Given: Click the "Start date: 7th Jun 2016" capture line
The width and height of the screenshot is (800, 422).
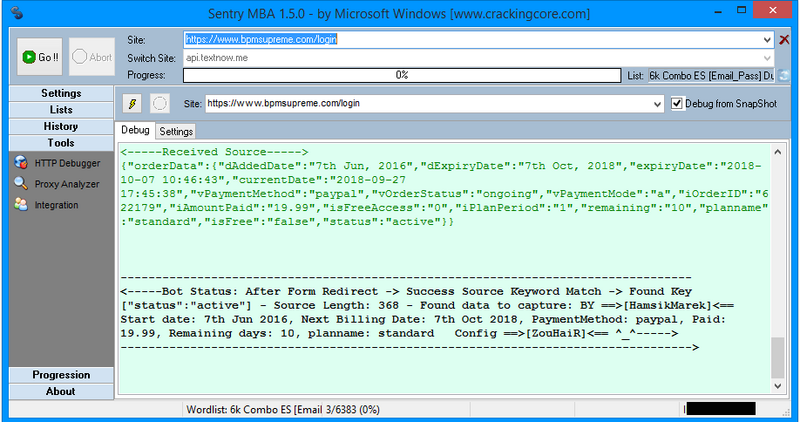Looking at the screenshot, I should [423, 319].
